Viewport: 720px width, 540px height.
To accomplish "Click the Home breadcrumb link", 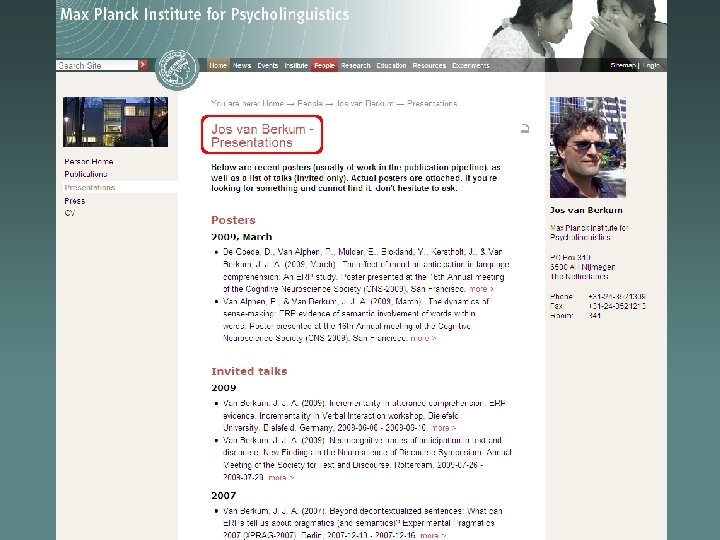I will 273,103.
